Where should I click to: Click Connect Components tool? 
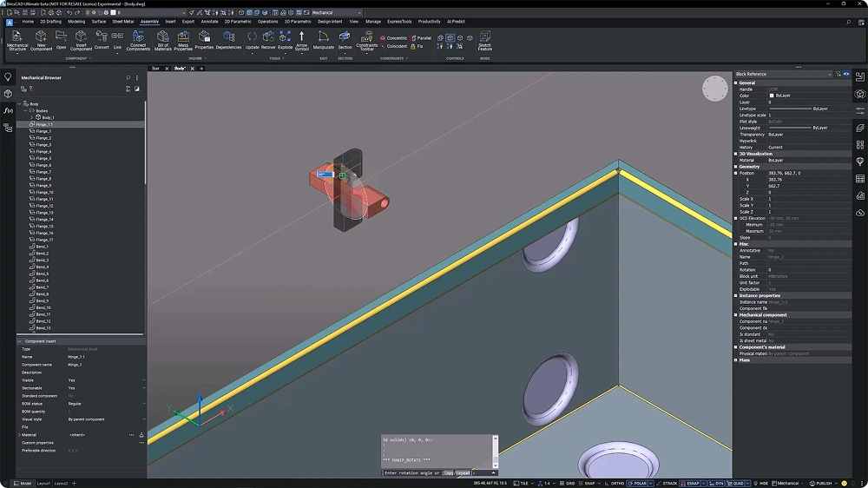click(138, 41)
